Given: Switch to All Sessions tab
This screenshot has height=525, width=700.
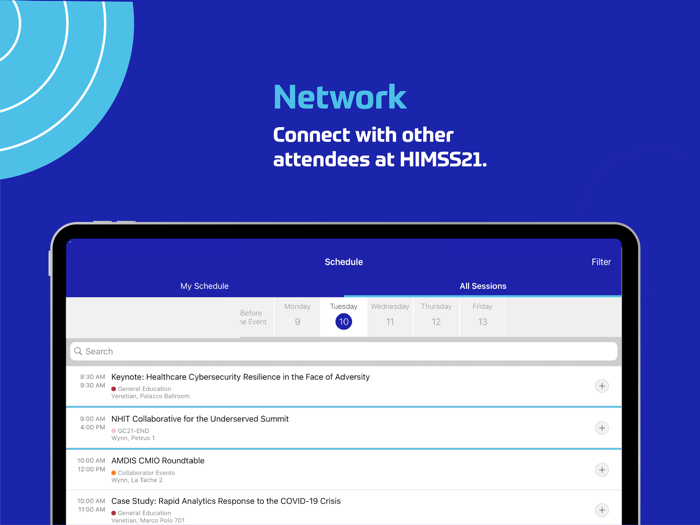Looking at the screenshot, I should click(x=483, y=286).
